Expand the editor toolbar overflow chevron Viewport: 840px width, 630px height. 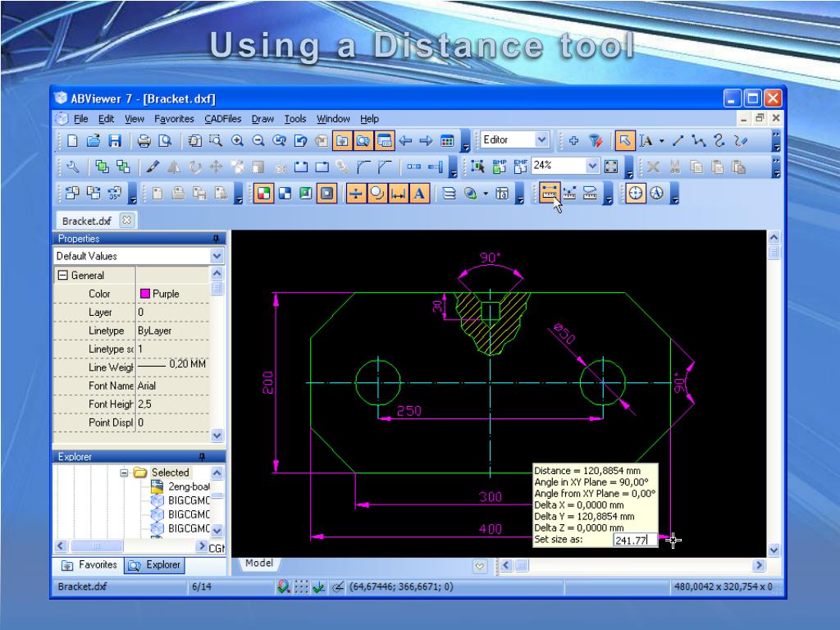pyautogui.click(x=776, y=141)
